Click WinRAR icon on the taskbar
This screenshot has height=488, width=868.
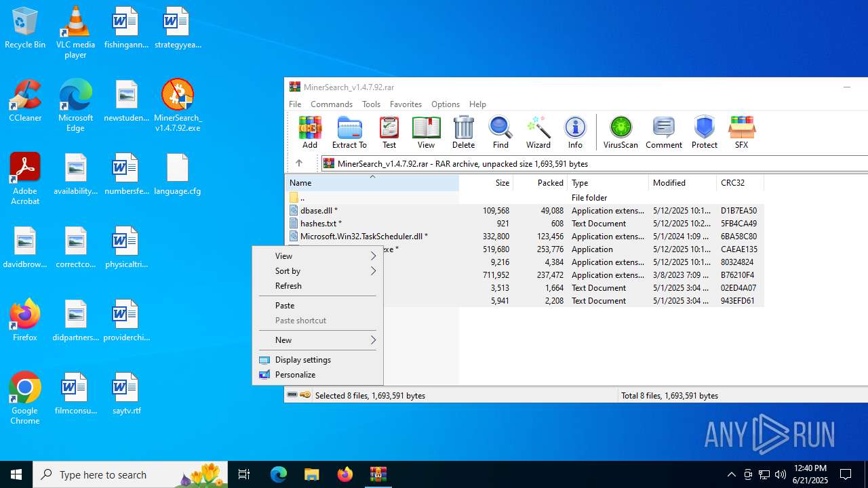pos(378,474)
